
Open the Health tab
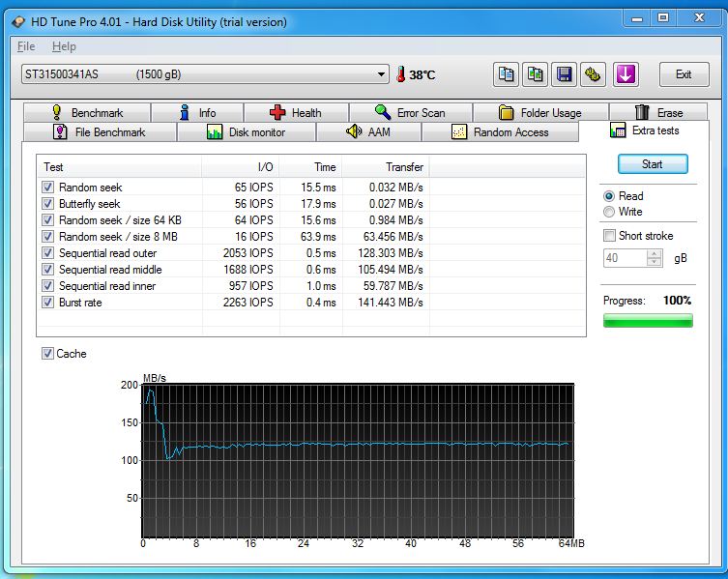tap(296, 113)
